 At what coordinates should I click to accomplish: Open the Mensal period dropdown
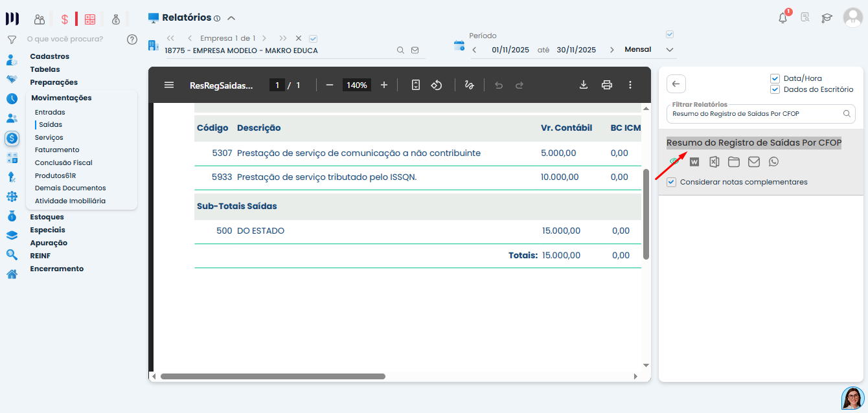[x=649, y=50]
